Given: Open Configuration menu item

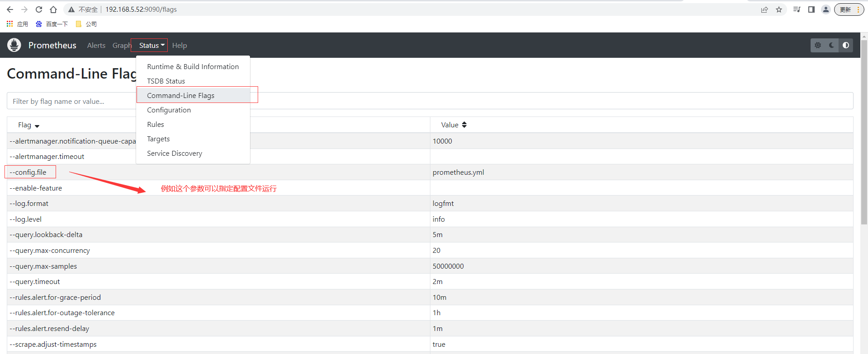Looking at the screenshot, I should [x=193, y=110].
